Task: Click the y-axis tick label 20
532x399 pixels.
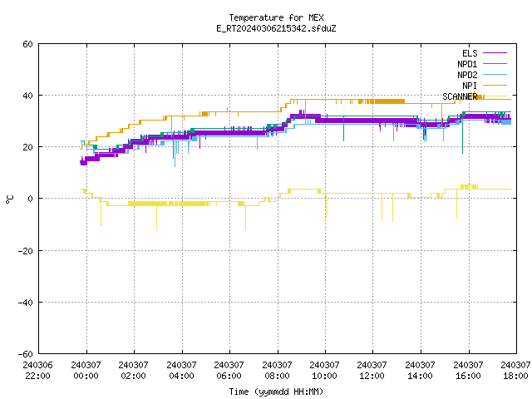Action: pos(27,147)
